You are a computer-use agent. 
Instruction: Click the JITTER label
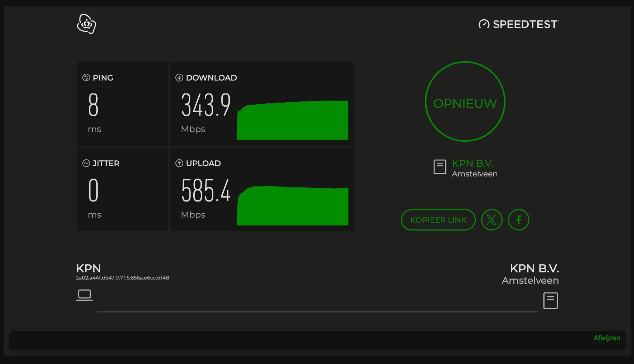106,163
